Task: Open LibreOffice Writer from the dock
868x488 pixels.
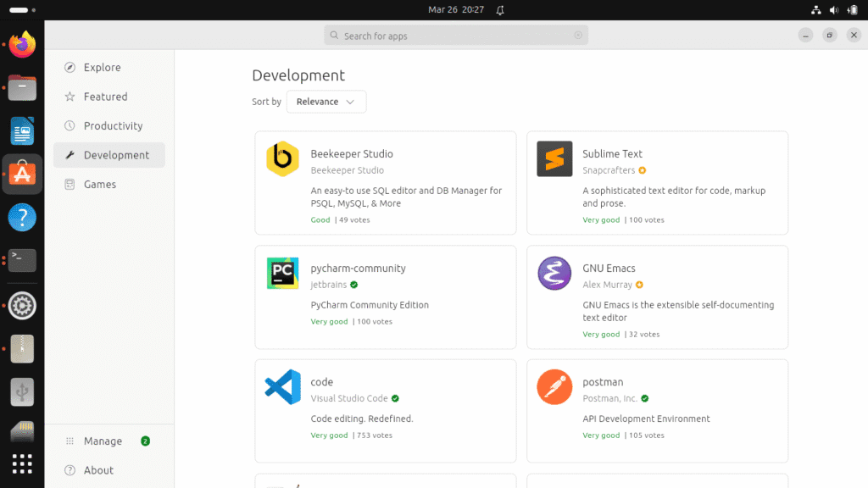Action: point(22,130)
